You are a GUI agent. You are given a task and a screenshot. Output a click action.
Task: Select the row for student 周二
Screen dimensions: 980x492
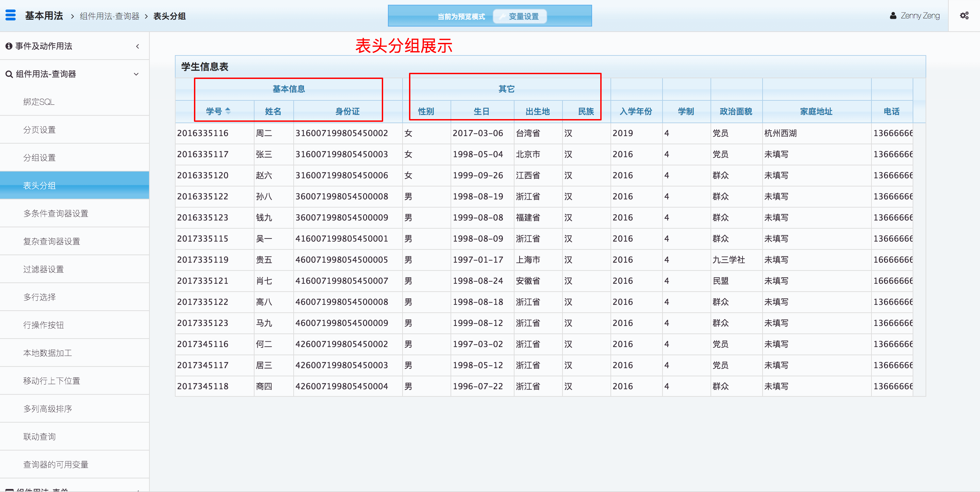tap(264, 133)
